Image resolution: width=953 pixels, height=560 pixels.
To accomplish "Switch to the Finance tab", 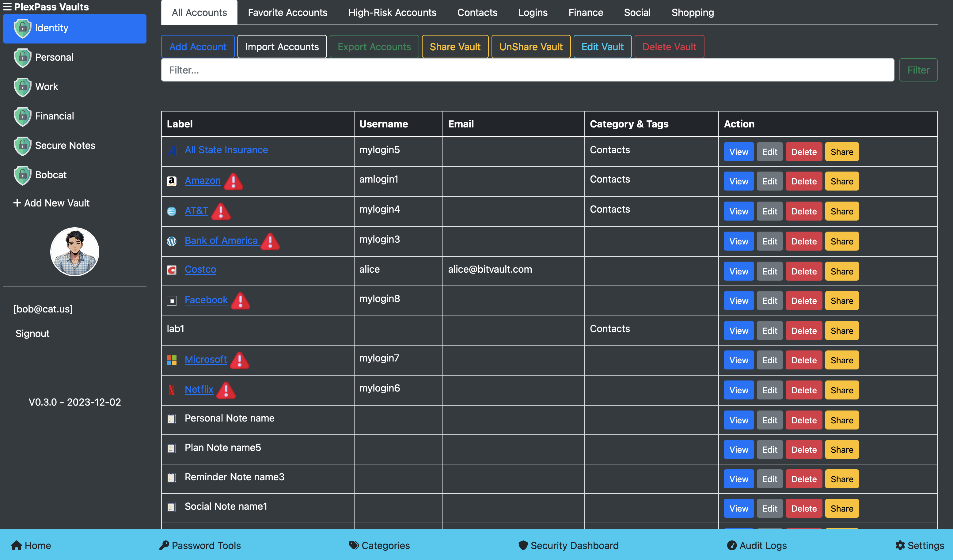I will coord(585,13).
